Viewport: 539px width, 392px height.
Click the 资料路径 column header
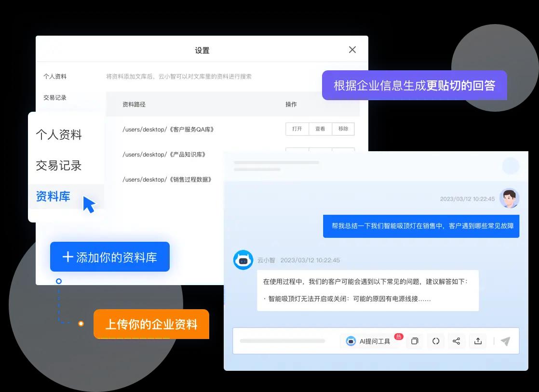tap(134, 105)
